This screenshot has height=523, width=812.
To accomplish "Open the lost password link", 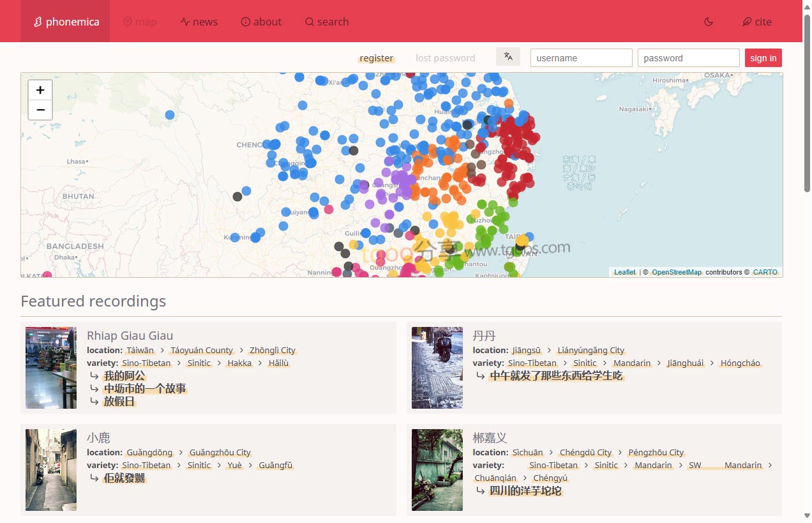I will [x=445, y=58].
